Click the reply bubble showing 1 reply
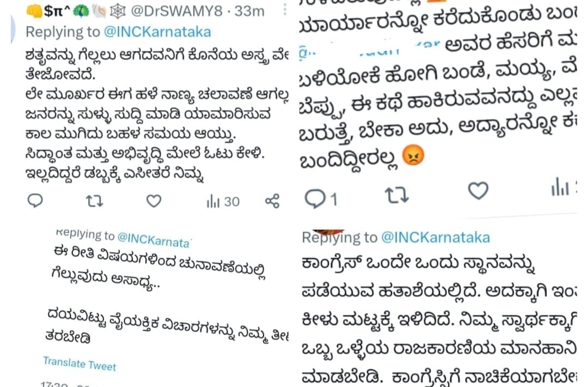The width and height of the screenshot is (588, 387). 321,198
